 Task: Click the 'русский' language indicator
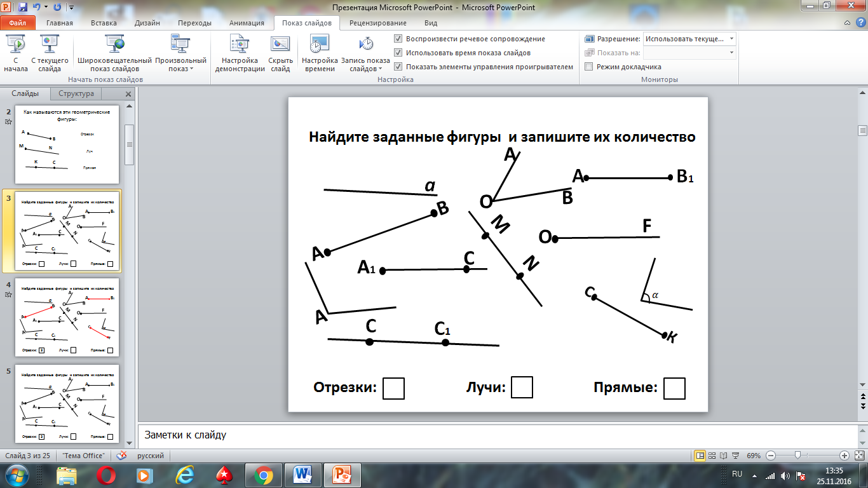(x=151, y=456)
